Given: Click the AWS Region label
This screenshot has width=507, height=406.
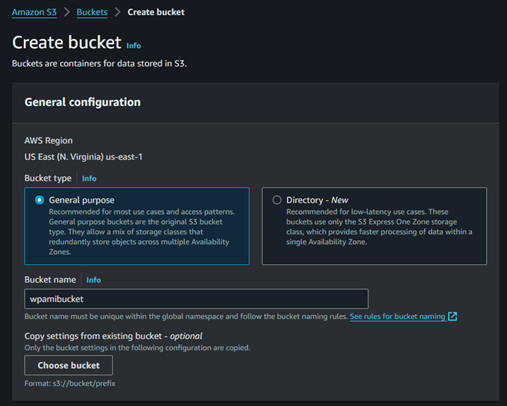Looking at the screenshot, I should pos(48,141).
